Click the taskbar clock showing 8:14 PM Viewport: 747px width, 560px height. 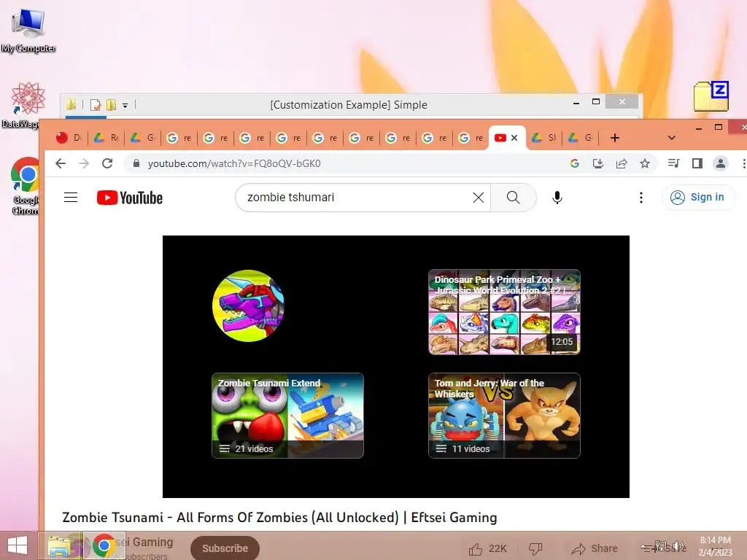coord(715,546)
